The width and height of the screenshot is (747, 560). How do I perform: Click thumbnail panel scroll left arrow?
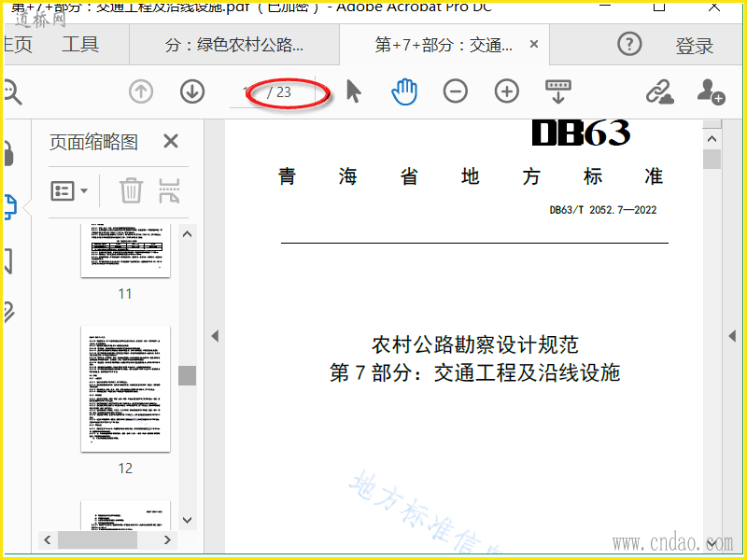48,540
